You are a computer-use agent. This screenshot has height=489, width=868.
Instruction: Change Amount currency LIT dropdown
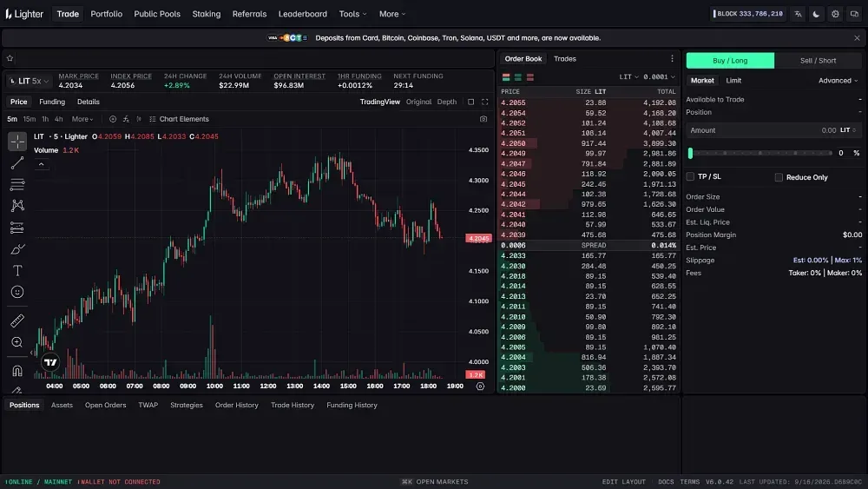coord(848,130)
